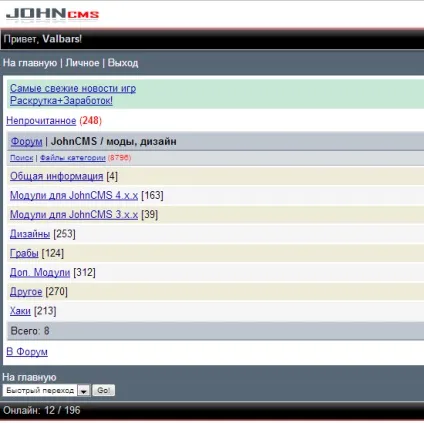The width and height of the screenshot is (424, 423).
Task: Open the Поиск search link
Action: 22,158
